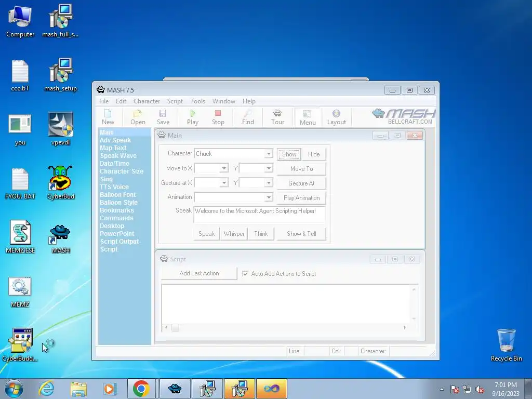Select the mash_setup desktop icon
The width and height of the screenshot is (532, 399).
(x=60, y=75)
